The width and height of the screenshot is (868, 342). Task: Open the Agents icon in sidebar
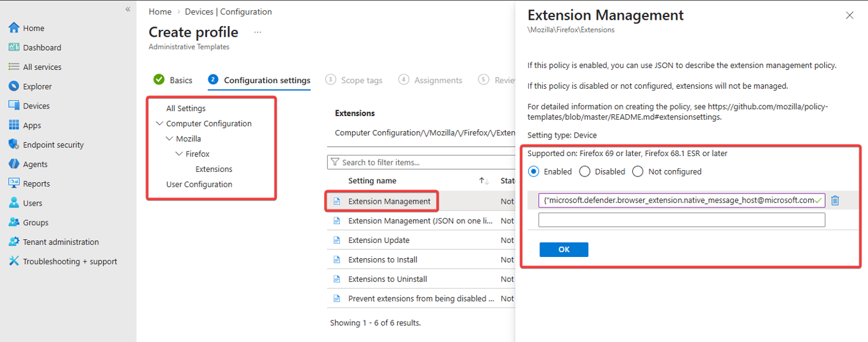[x=14, y=164]
